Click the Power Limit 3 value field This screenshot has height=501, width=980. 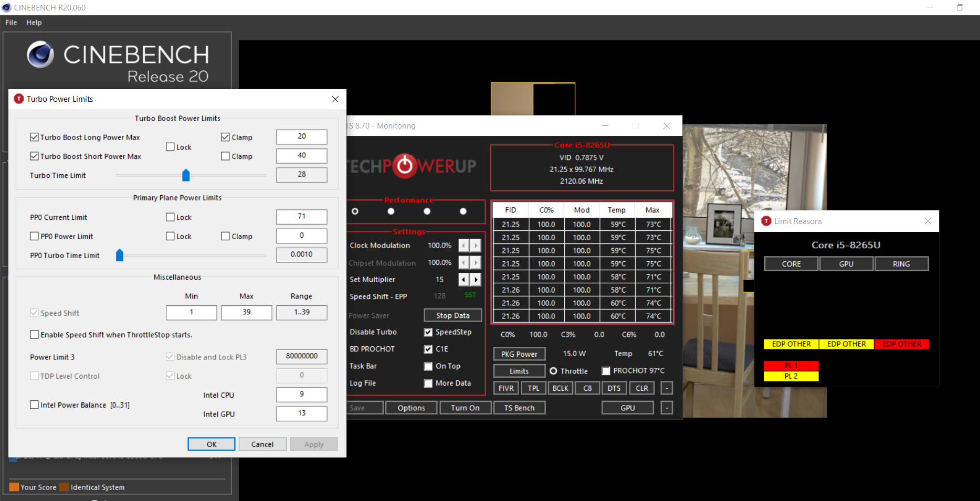[x=302, y=356]
